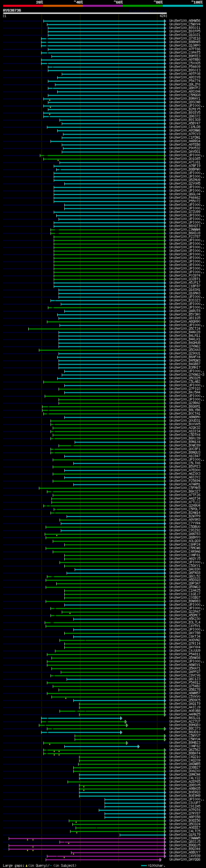Select hit label UniRef100_A8N8M0
206x868 pixels.
[185, 417]
